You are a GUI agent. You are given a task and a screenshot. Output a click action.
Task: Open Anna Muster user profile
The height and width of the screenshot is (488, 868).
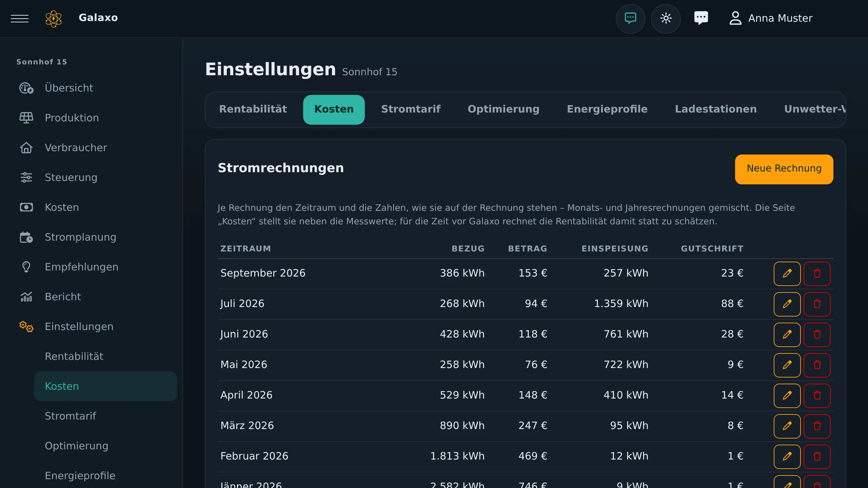[770, 18]
